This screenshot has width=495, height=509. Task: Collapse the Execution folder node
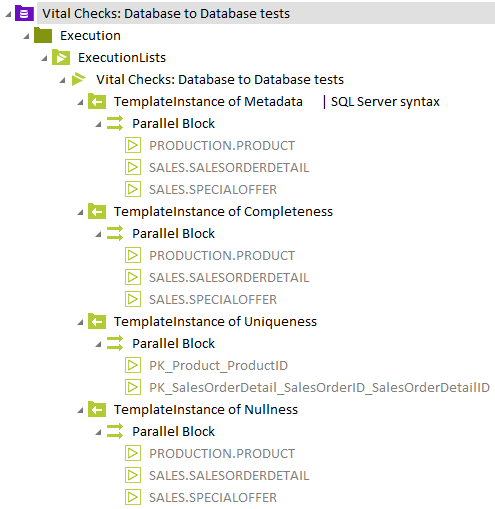pyautogui.click(x=26, y=36)
